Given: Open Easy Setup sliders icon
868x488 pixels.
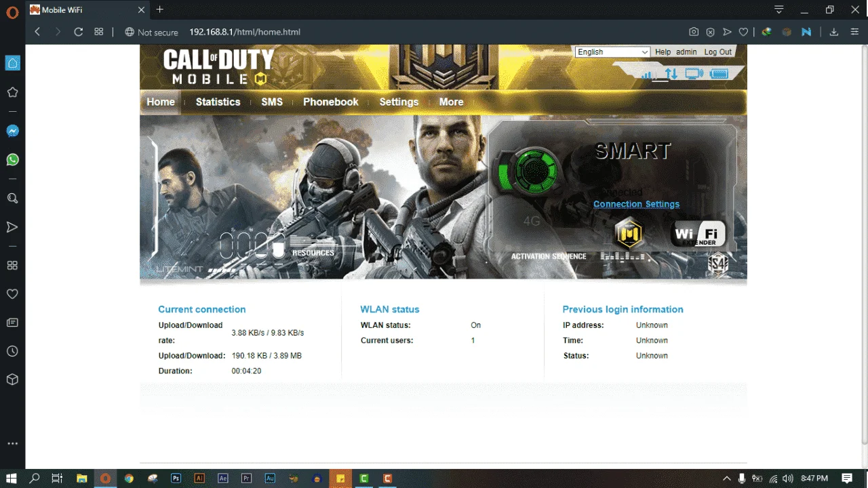Looking at the screenshot, I should (x=854, y=32).
